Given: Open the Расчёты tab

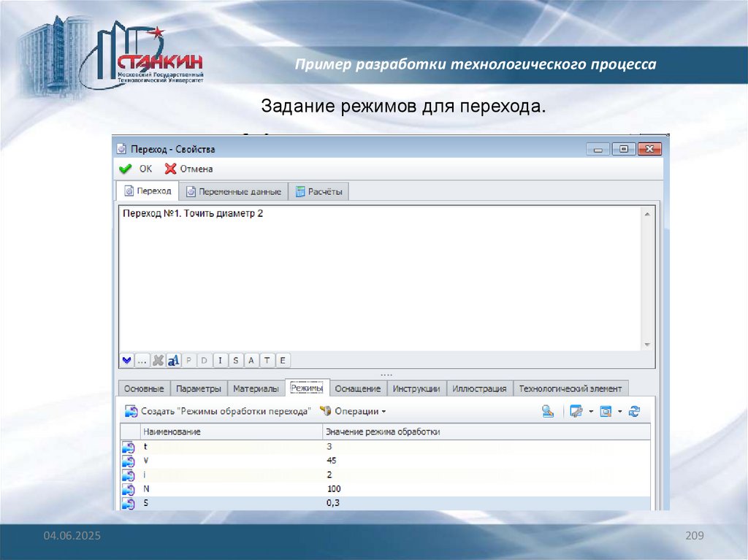Looking at the screenshot, I should pos(318,191).
